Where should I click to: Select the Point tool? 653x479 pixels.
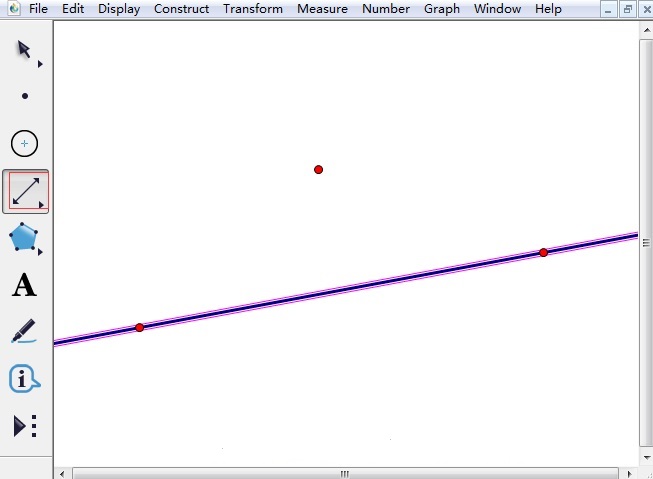point(25,96)
